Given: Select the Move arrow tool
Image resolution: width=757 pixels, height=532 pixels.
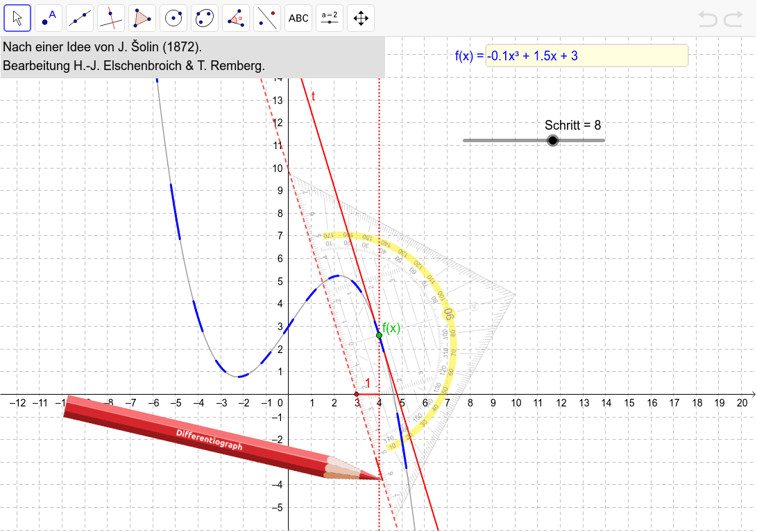Looking at the screenshot, I should 17,18.
